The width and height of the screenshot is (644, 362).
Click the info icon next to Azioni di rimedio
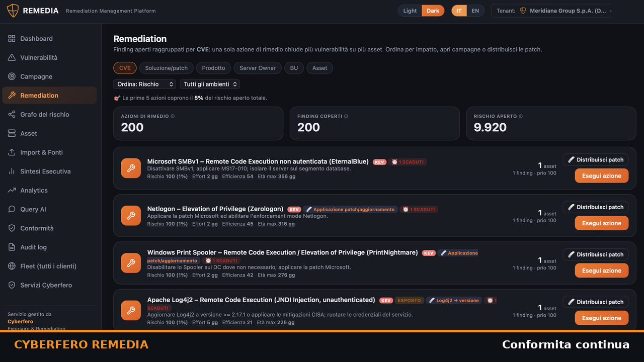click(x=173, y=116)
